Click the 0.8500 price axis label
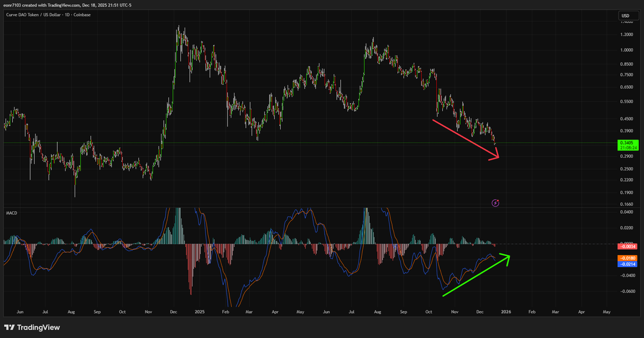Viewport: 644px width, 338px height. pos(626,64)
